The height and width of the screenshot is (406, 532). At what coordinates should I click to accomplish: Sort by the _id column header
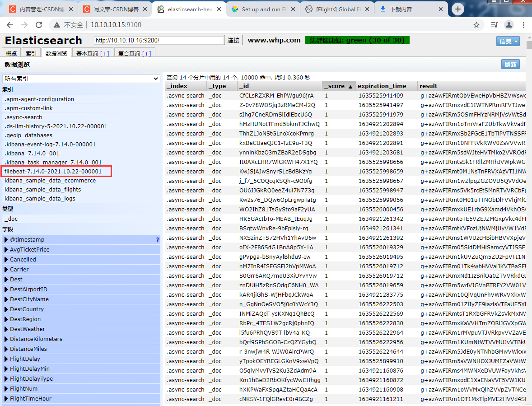(x=279, y=86)
